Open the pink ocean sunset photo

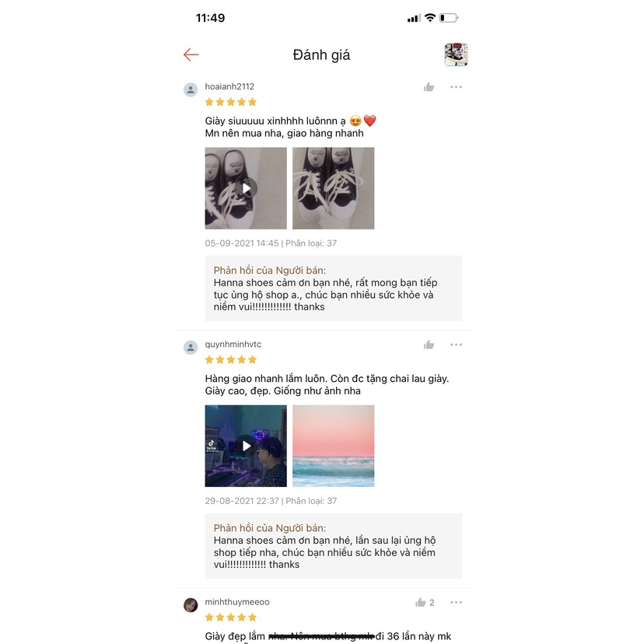pyautogui.click(x=334, y=446)
